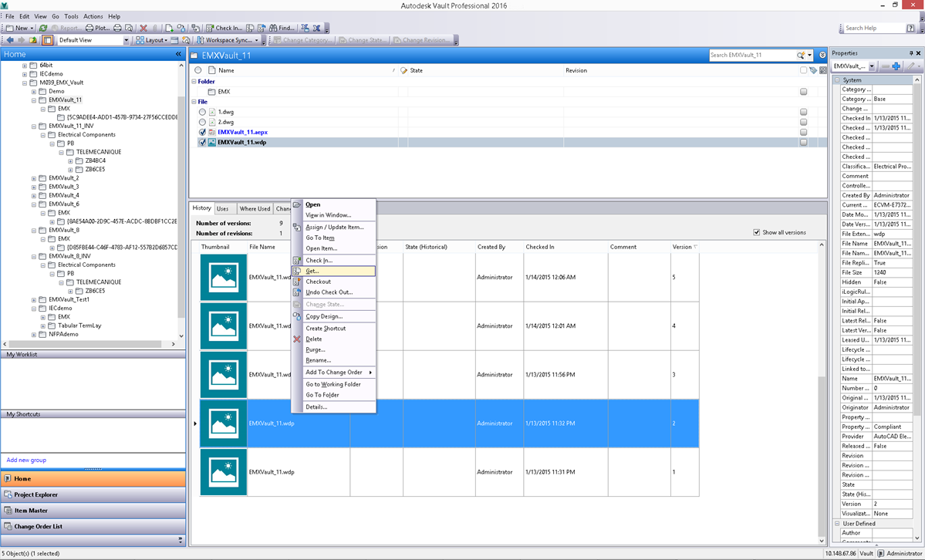Open the Default View dropdown
Viewport: 925px width, 560px height.
(x=126, y=40)
